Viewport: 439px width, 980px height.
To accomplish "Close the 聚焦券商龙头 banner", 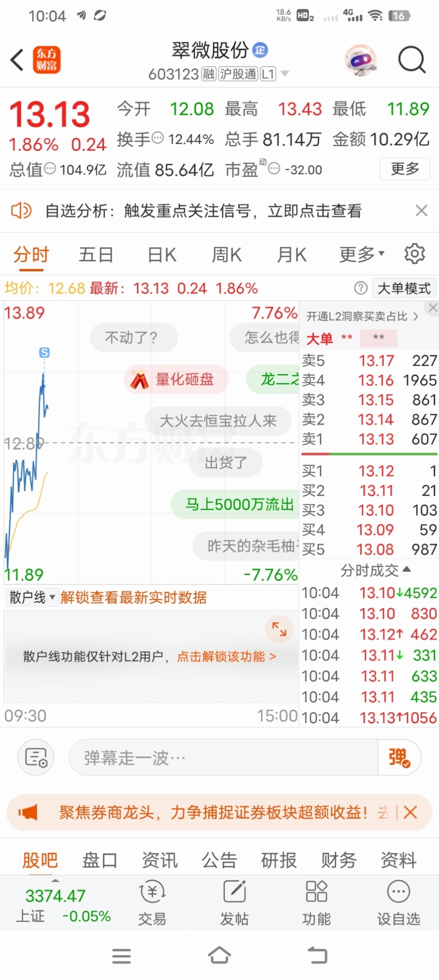I will (410, 812).
